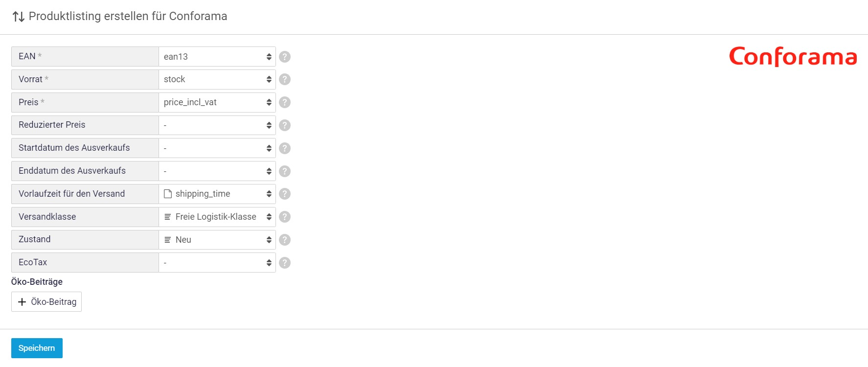Open the Versandklasse Freie Logistik-Klasse dropdown
This screenshot has width=868, height=367.
click(217, 217)
